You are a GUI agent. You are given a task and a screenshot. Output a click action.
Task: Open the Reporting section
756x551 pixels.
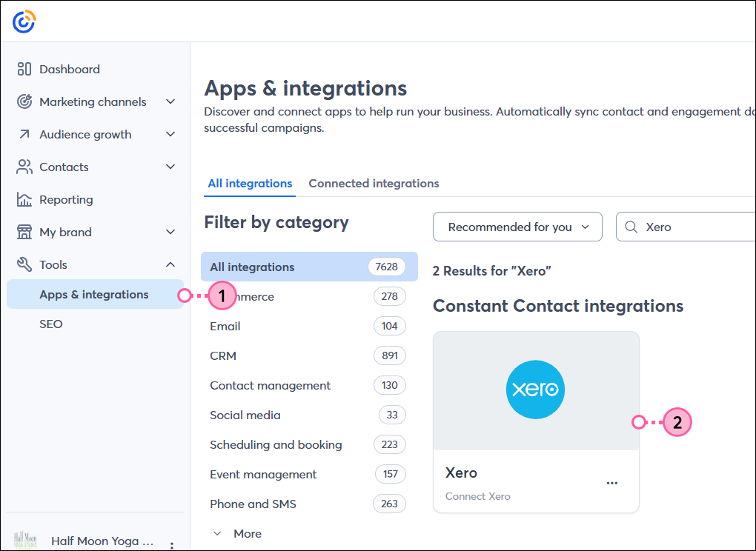point(66,199)
